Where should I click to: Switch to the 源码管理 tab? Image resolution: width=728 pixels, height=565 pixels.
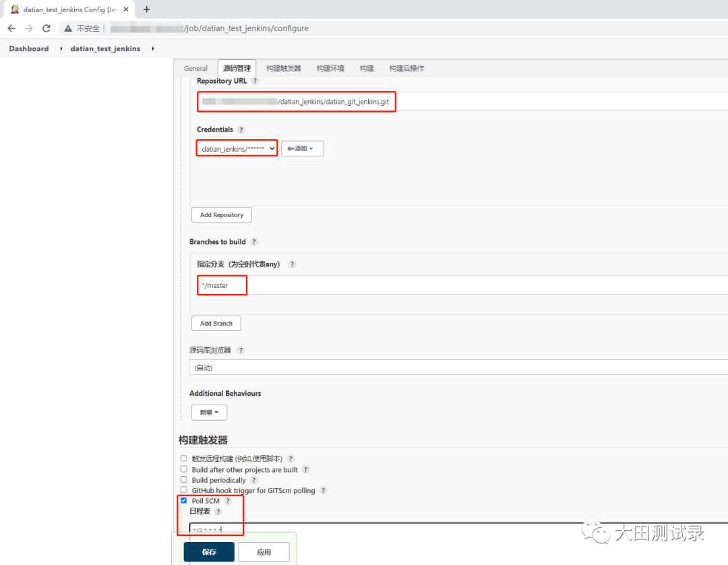(237, 68)
